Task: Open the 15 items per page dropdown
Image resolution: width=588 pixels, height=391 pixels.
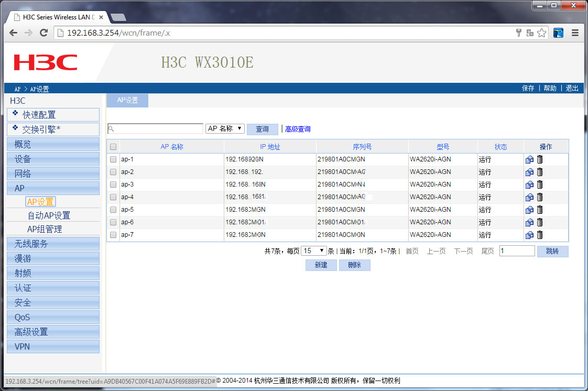Action: 314,251
